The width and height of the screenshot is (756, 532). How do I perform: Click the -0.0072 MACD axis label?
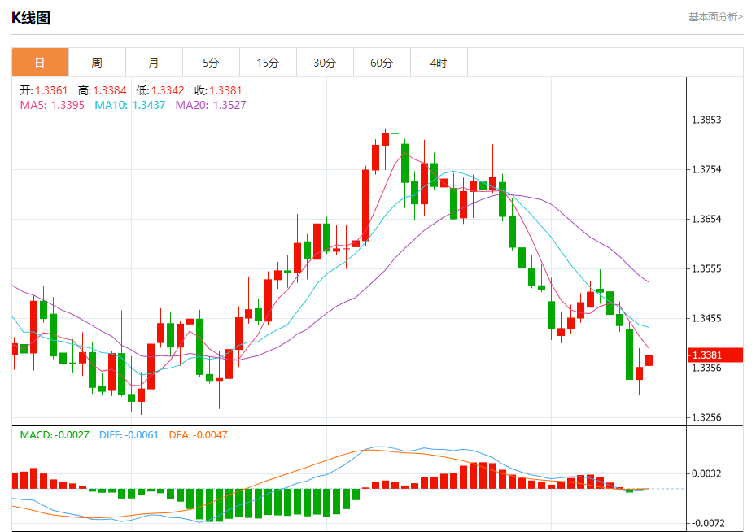click(x=706, y=523)
